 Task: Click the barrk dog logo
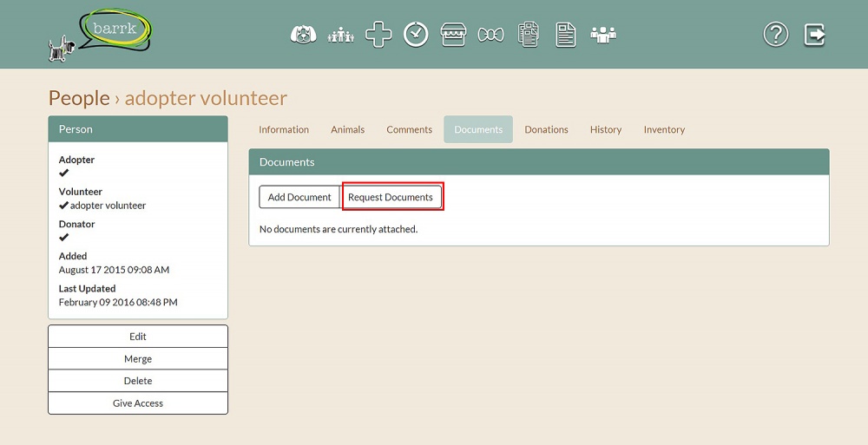pyautogui.click(x=100, y=36)
